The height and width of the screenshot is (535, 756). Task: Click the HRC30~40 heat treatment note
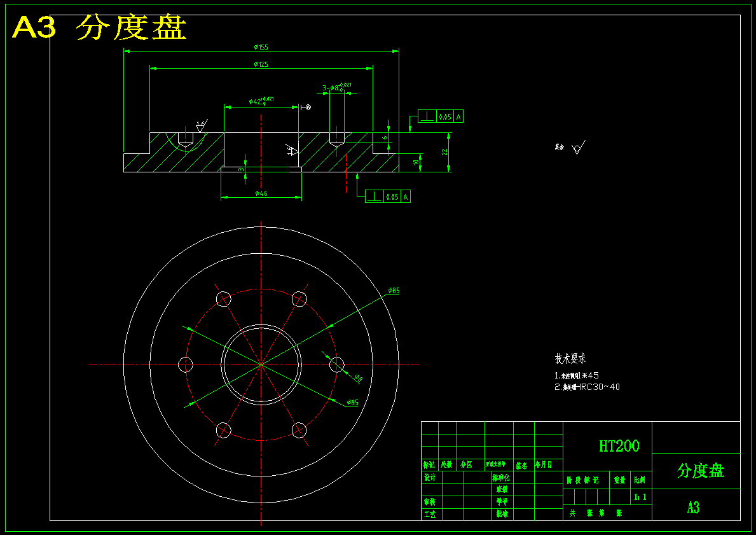588,387
